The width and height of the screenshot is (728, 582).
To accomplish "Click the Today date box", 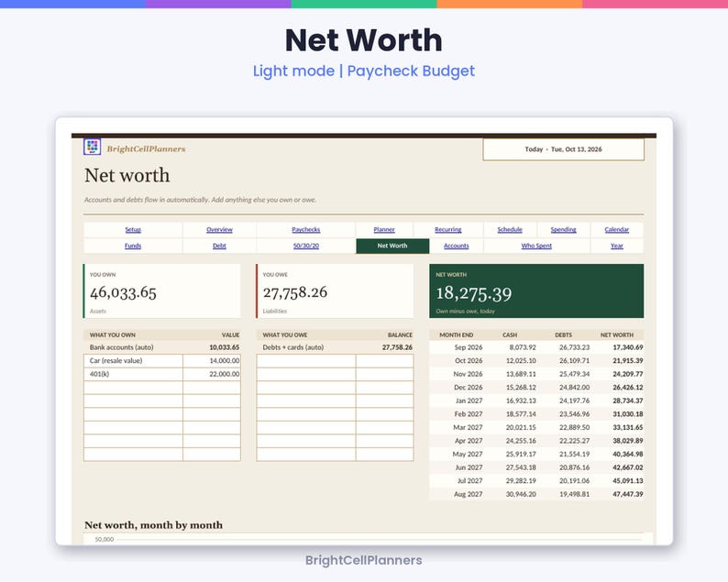I will click(x=563, y=149).
